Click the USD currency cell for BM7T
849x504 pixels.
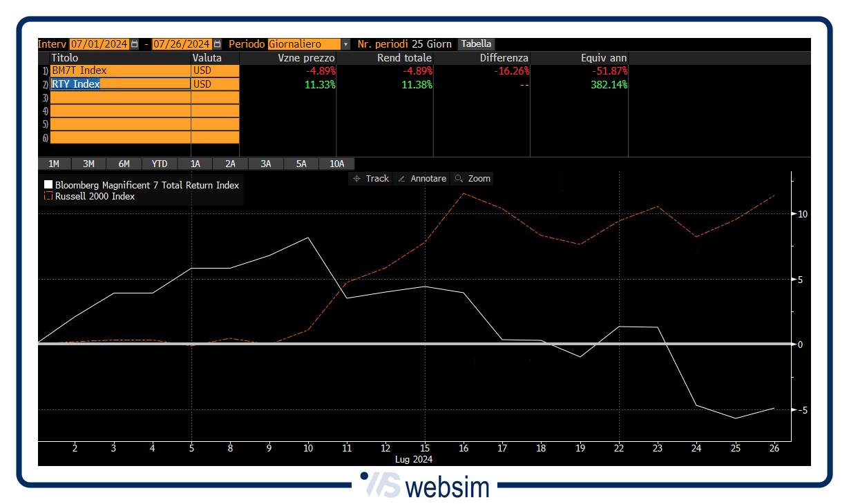pyautogui.click(x=215, y=70)
